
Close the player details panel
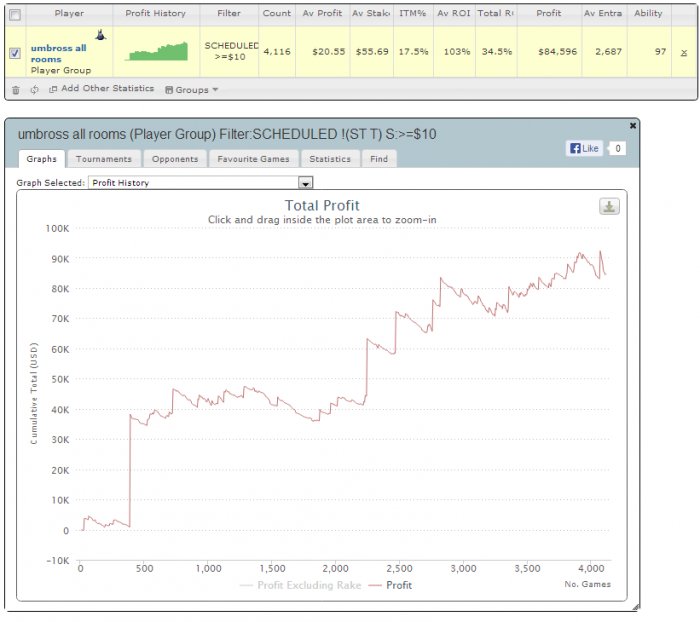633,126
